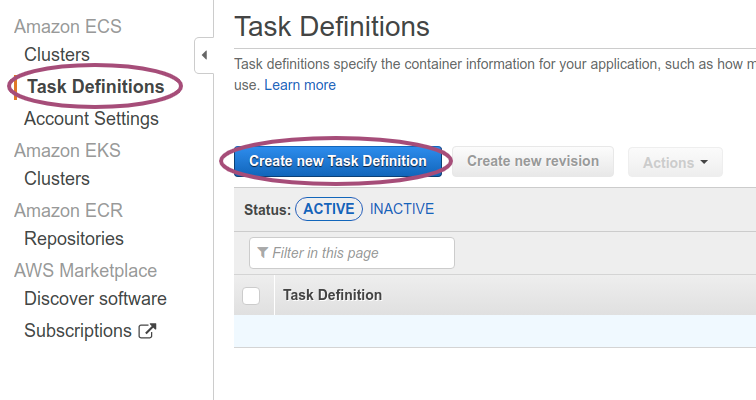Open Clusters under Amazon EKS
This screenshot has height=400, width=756.
(57, 179)
